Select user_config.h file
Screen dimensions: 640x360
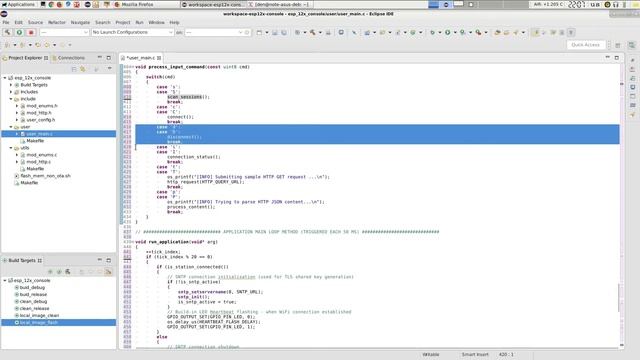pyautogui.click(x=40, y=120)
